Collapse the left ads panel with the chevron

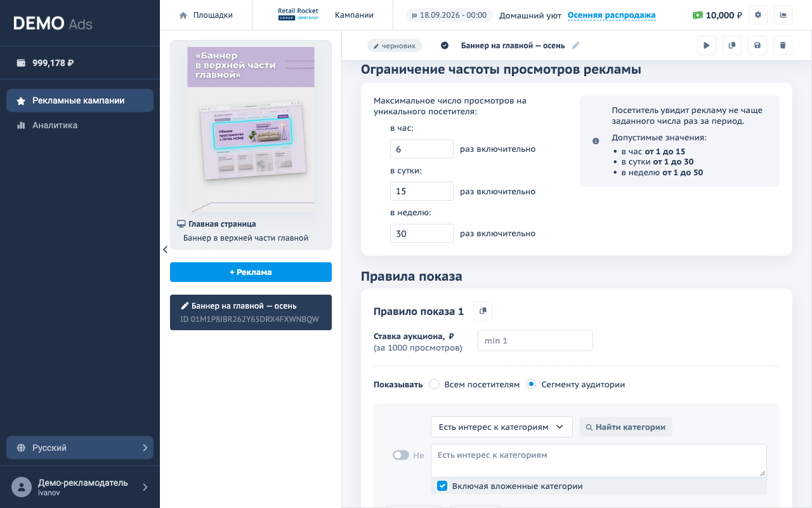coord(165,250)
